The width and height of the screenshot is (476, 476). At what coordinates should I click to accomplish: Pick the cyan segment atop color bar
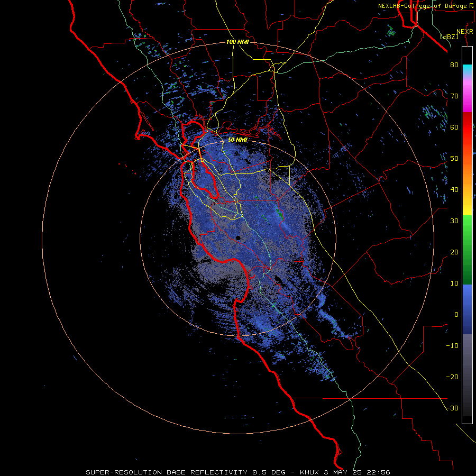point(467,70)
